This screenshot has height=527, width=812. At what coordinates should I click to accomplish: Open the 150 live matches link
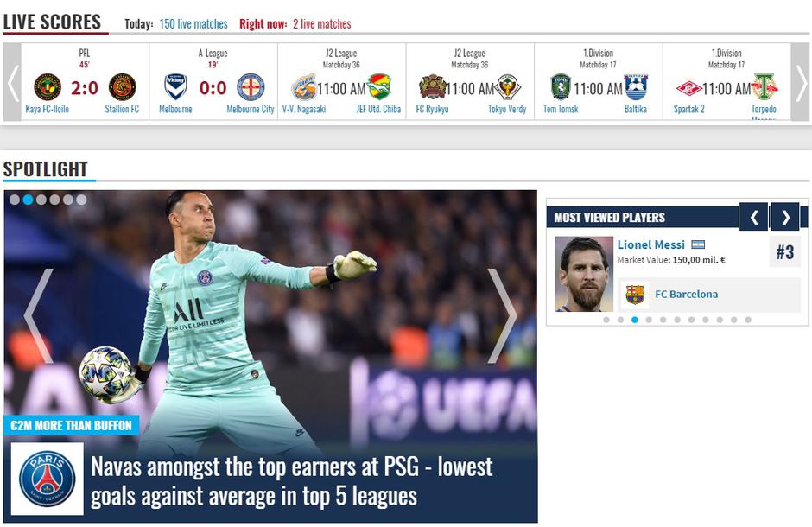click(193, 24)
